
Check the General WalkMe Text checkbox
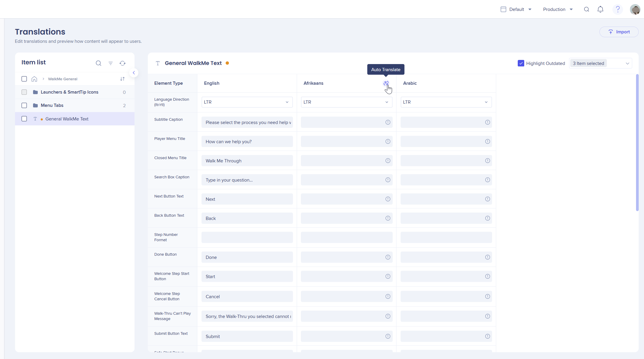24,119
